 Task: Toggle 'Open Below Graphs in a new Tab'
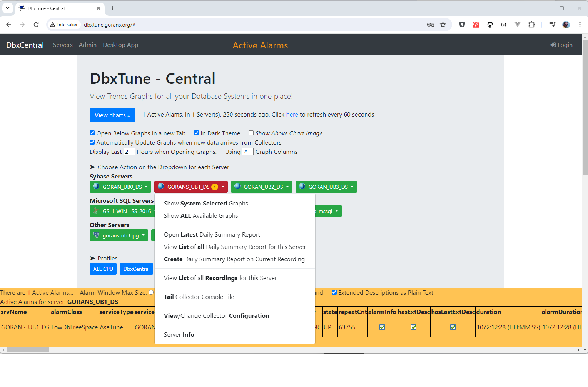coord(92,133)
